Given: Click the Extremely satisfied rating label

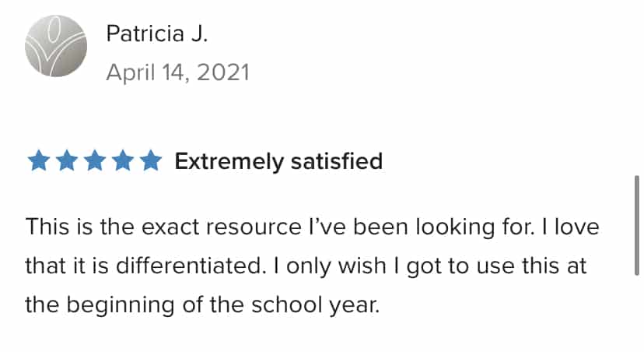Looking at the screenshot, I should [x=278, y=161].
